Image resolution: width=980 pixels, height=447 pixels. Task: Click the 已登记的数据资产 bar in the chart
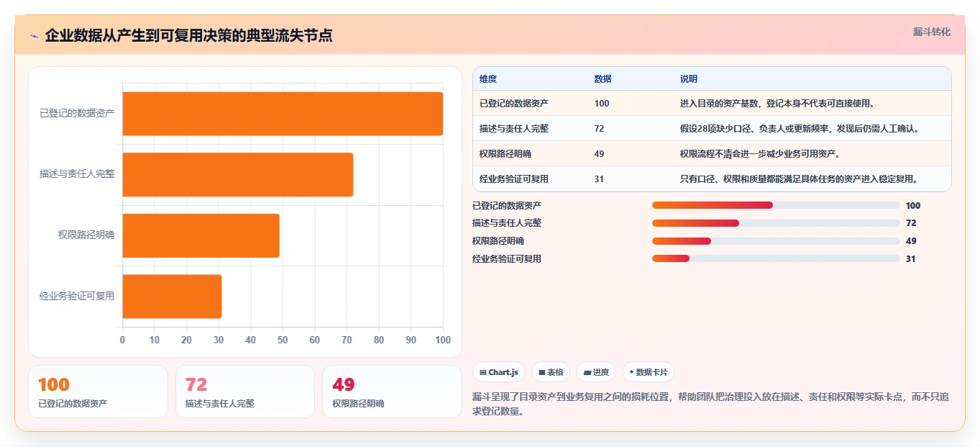pyautogui.click(x=283, y=114)
